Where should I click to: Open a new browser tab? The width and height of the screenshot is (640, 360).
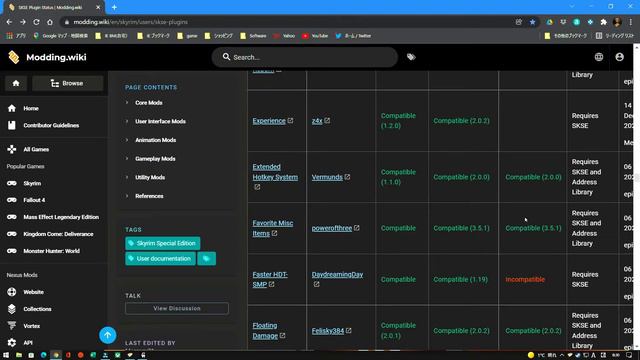pyautogui.click(x=114, y=7)
